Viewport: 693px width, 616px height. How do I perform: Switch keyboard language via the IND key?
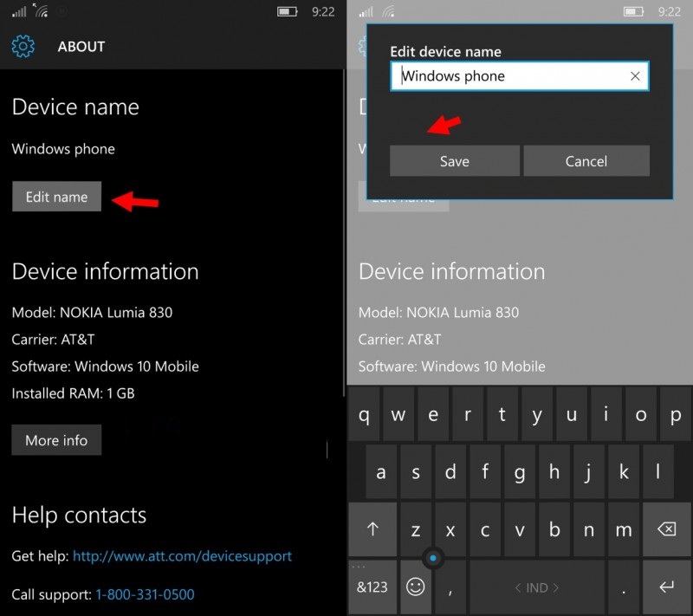pyautogui.click(x=536, y=587)
